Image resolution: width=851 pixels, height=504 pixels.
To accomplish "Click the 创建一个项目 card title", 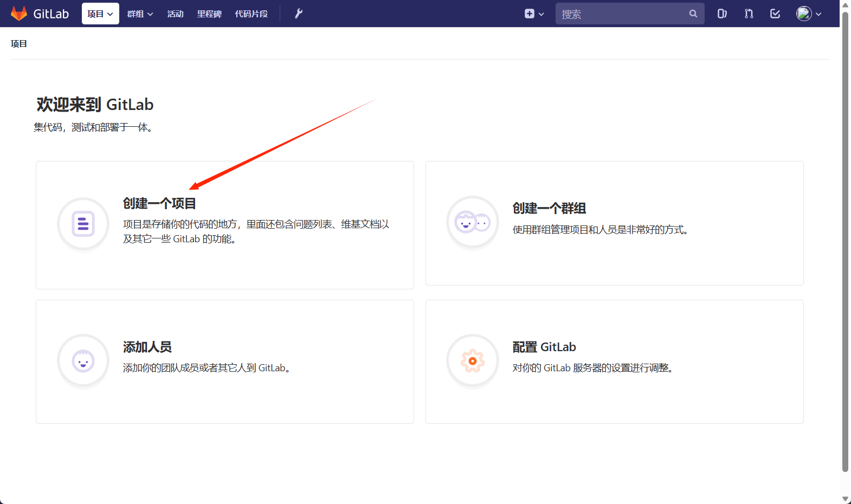I will coord(159,203).
